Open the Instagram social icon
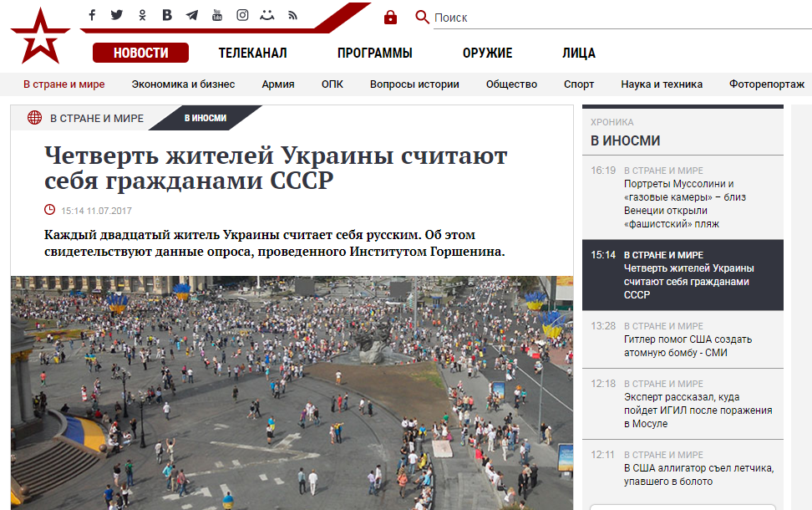Viewport: 812px width, 510px height. click(242, 15)
